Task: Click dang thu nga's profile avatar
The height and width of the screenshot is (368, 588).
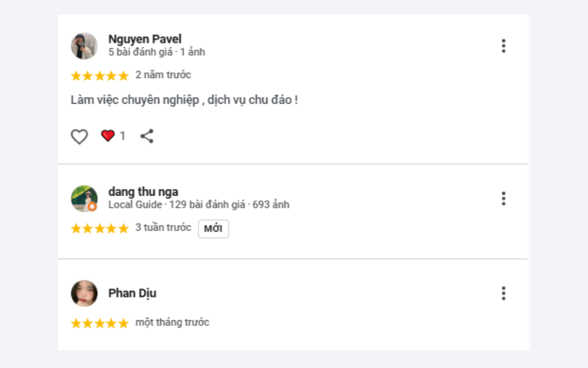Action: [85, 199]
